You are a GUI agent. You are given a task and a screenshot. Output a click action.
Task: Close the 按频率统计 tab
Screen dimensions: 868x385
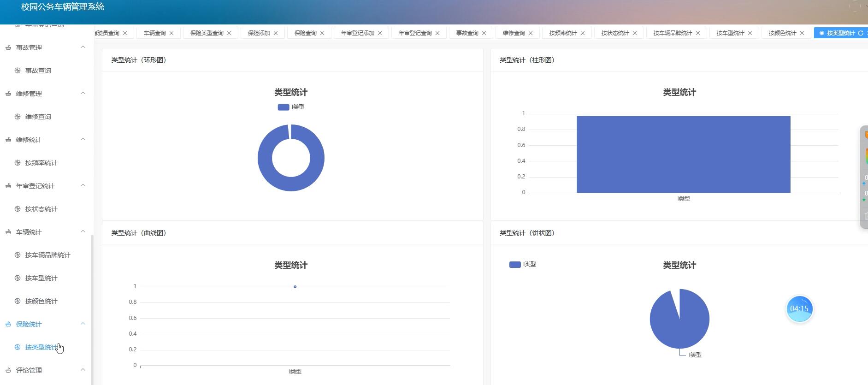coord(583,33)
